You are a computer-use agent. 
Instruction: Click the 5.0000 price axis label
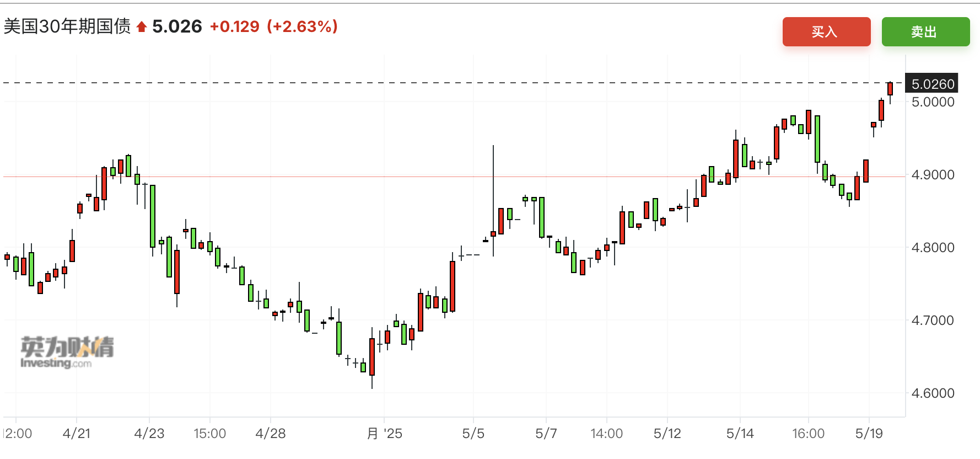(x=933, y=102)
